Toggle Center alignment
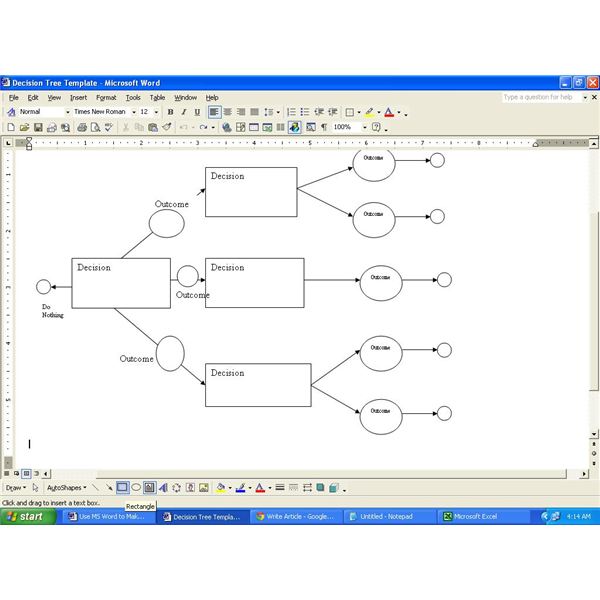 point(228,112)
